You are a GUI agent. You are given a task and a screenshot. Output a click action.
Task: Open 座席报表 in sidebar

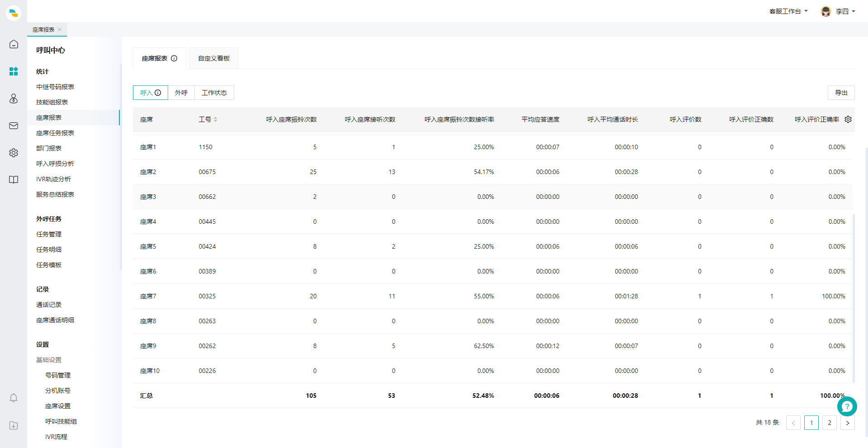point(49,118)
